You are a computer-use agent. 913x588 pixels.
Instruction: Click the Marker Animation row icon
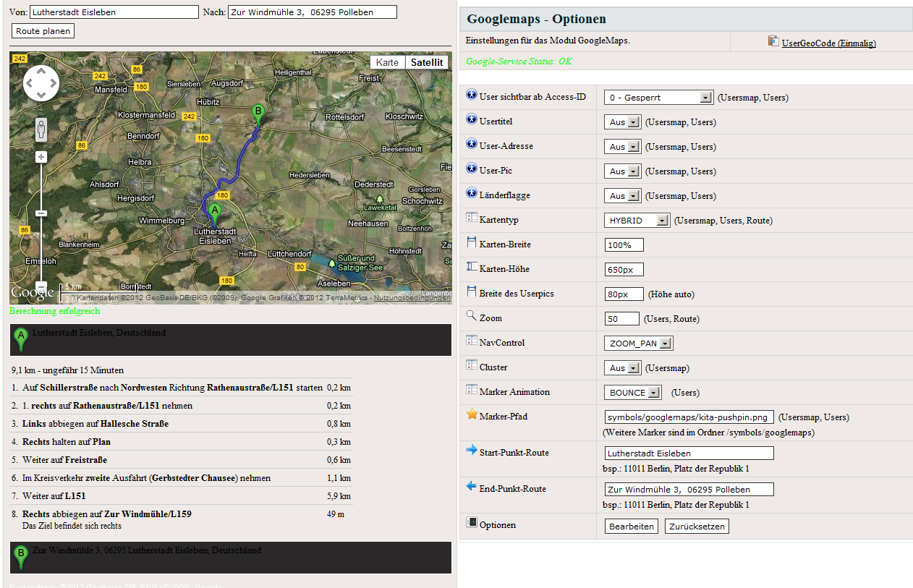pyautogui.click(x=472, y=390)
